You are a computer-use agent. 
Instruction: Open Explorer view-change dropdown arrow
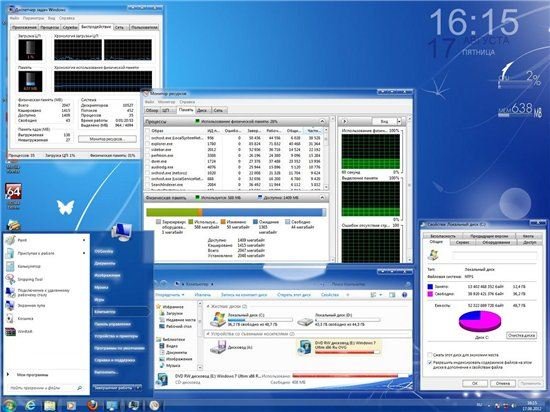click(381, 295)
